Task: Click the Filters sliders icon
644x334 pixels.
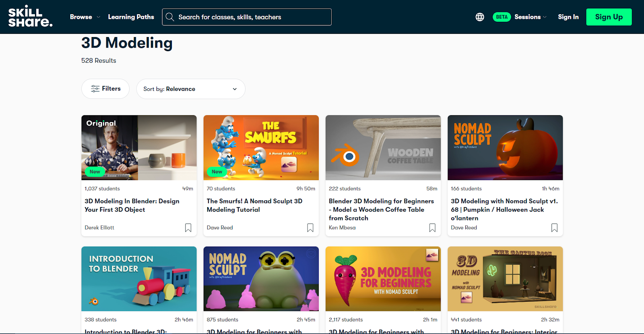Action: click(95, 89)
